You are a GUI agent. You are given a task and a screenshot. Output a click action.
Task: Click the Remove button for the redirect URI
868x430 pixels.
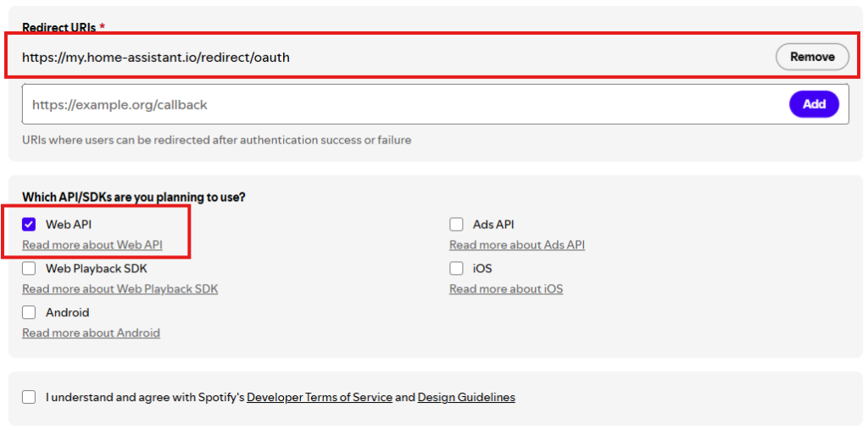[812, 57]
